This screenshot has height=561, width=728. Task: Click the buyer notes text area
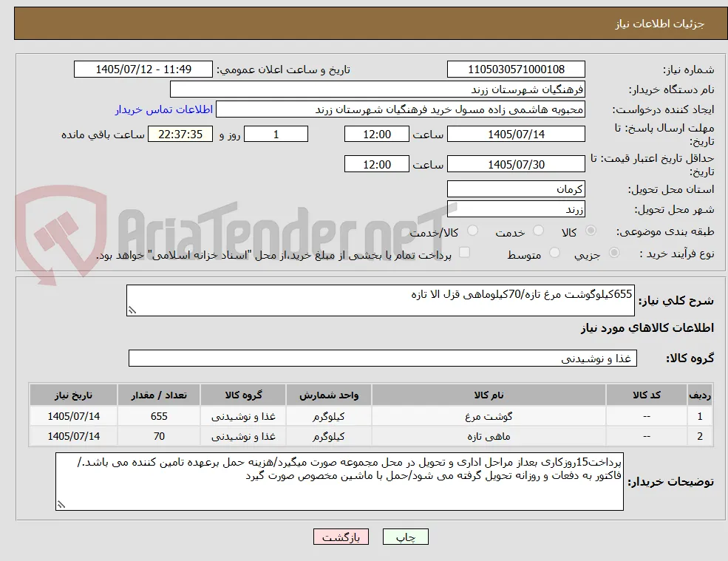tap(339, 482)
